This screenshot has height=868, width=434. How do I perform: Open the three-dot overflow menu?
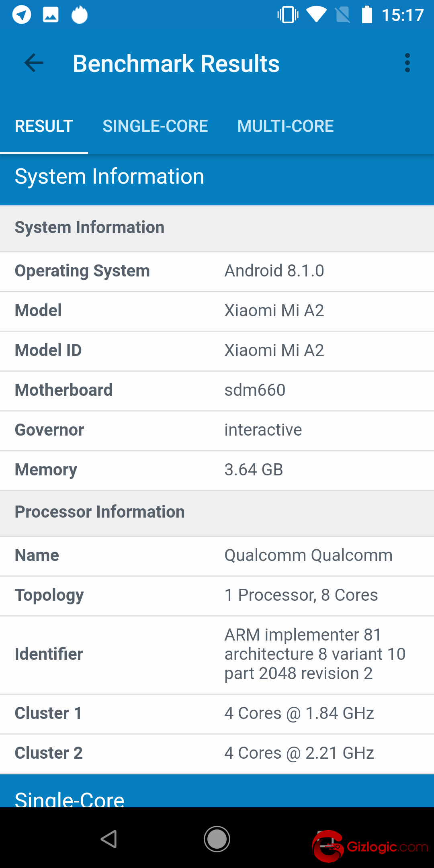coord(407,63)
